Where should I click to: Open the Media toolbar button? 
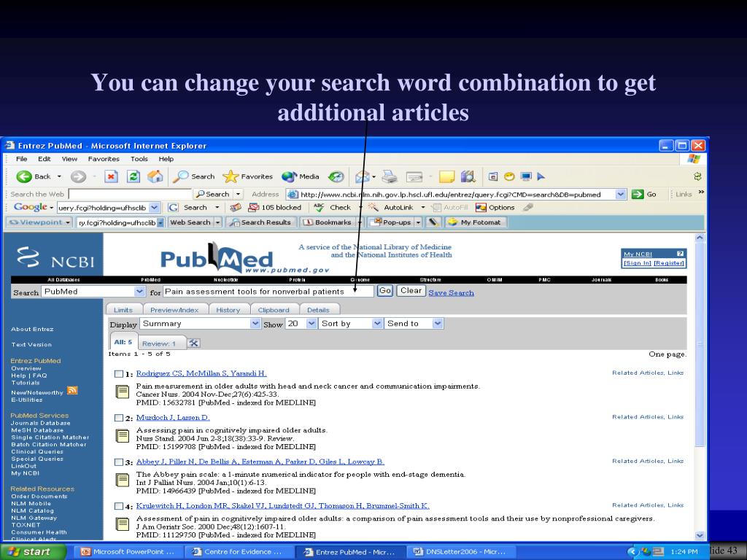click(300, 176)
